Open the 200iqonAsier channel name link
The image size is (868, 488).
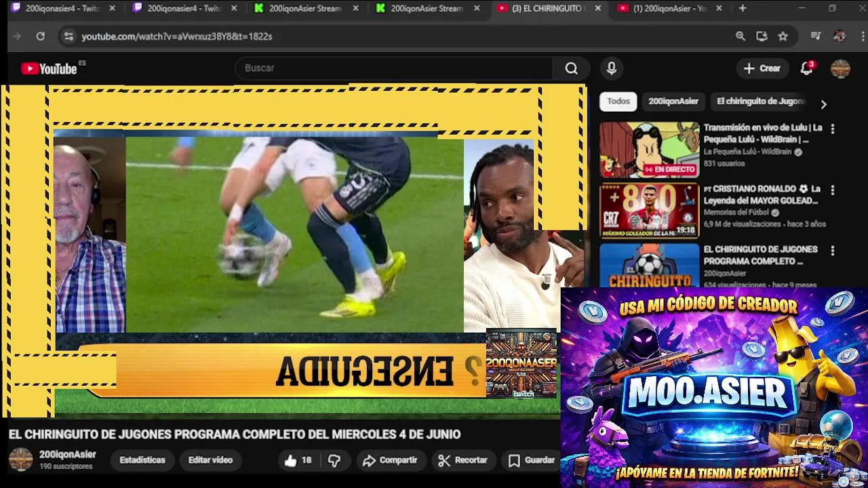[x=68, y=455]
